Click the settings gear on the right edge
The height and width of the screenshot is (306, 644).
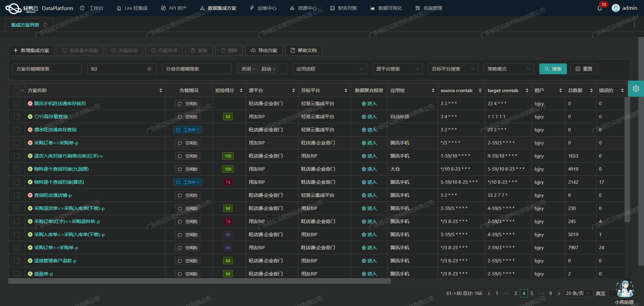(x=636, y=89)
